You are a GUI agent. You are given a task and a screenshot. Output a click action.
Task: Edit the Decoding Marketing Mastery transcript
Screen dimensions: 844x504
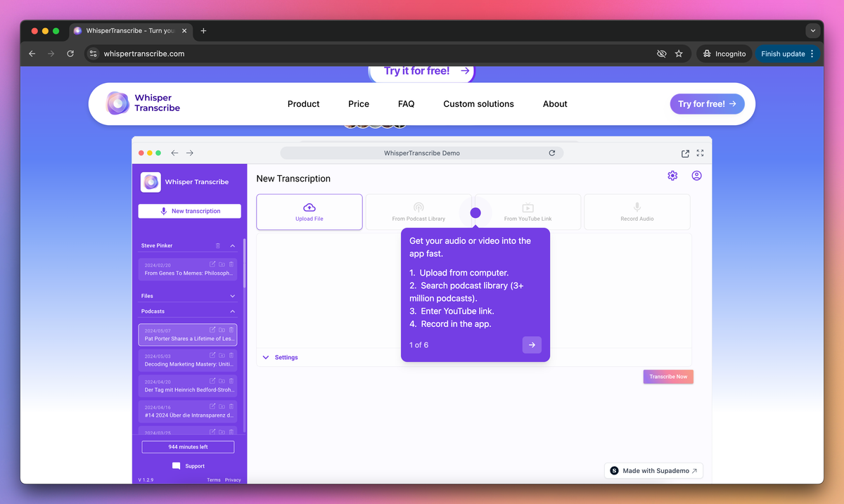tap(212, 355)
